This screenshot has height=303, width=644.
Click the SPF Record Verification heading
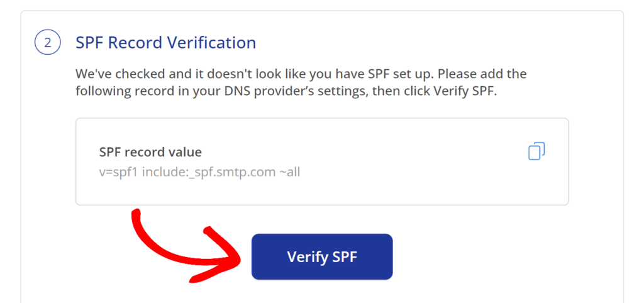pyautogui.click(x=165, y=43)
